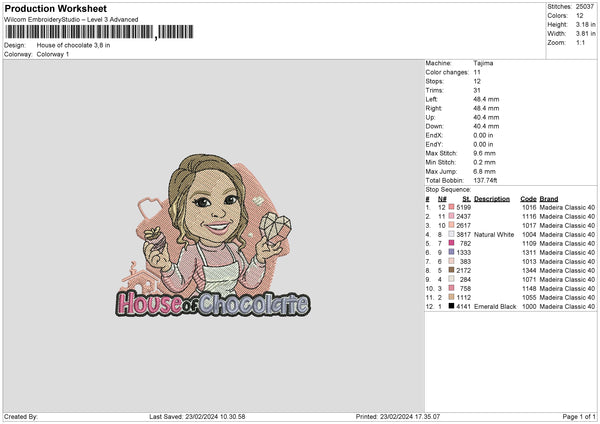
Task: Click the 'Color changes:' label
Action: [x=447, y=72]
